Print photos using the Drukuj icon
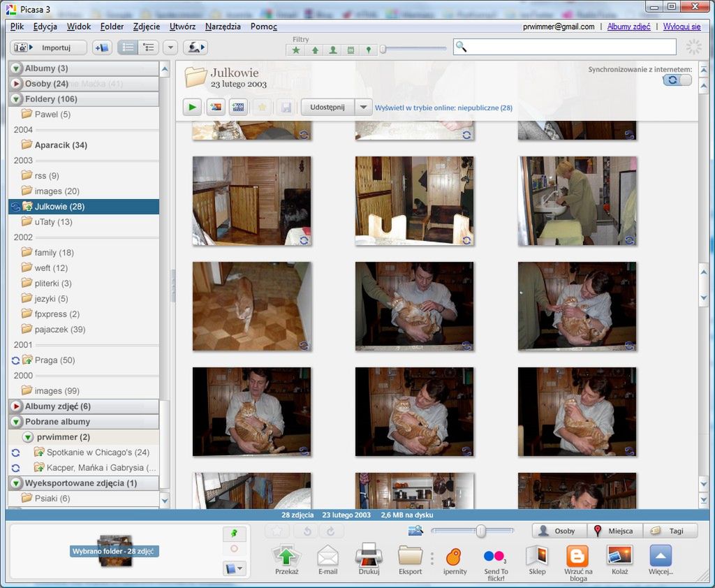The height and width of the screenshot is (588, 715). tap(369, 555)
